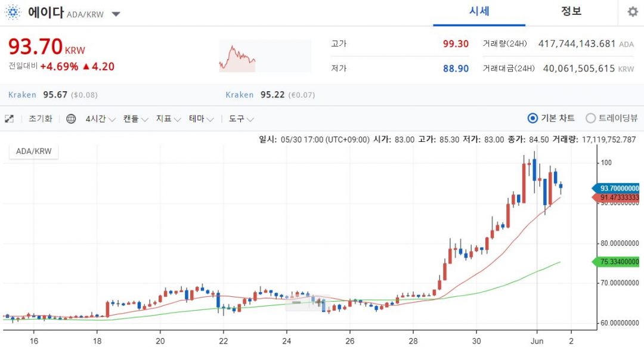The width and height of the screenshot is (644, 347).
Task: Click the globe timezone icon in the chart toolbar
Action: (x=71, y=119)
